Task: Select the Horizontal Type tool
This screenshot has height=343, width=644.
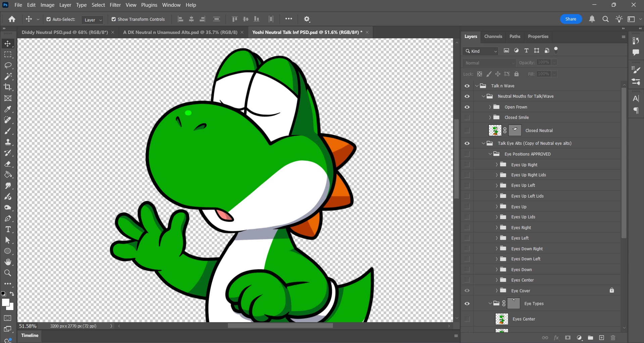Action: [8, 229]
